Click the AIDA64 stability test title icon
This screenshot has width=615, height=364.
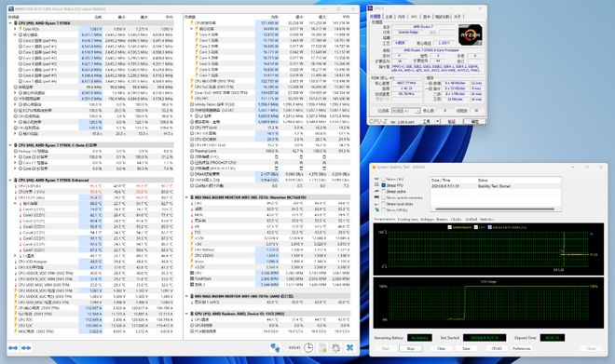[x=375, y=168]
